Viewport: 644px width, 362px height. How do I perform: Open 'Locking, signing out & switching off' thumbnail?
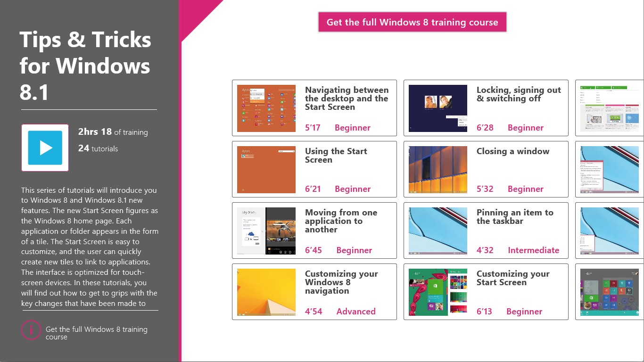coord(438,108)
